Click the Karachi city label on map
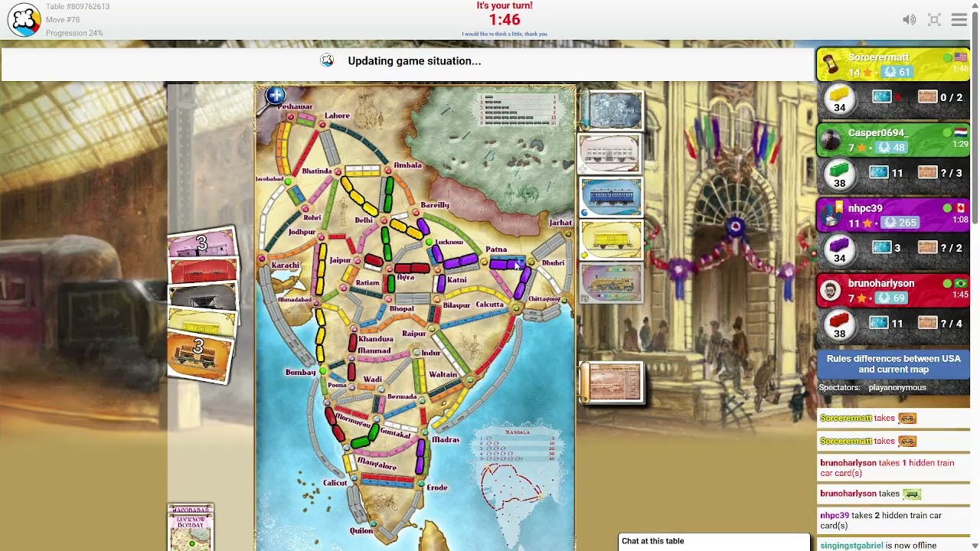This screenshot has height=551, width=980. coord(285,266)
